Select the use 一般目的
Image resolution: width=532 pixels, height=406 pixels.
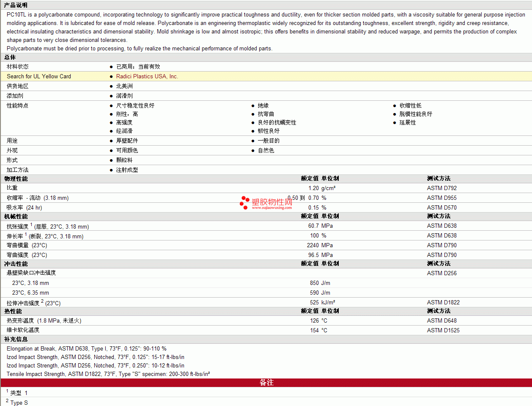(269, 141)
